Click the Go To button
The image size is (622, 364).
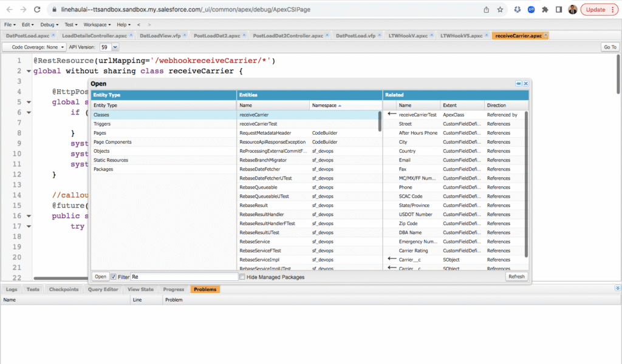(x=610, y=47)
